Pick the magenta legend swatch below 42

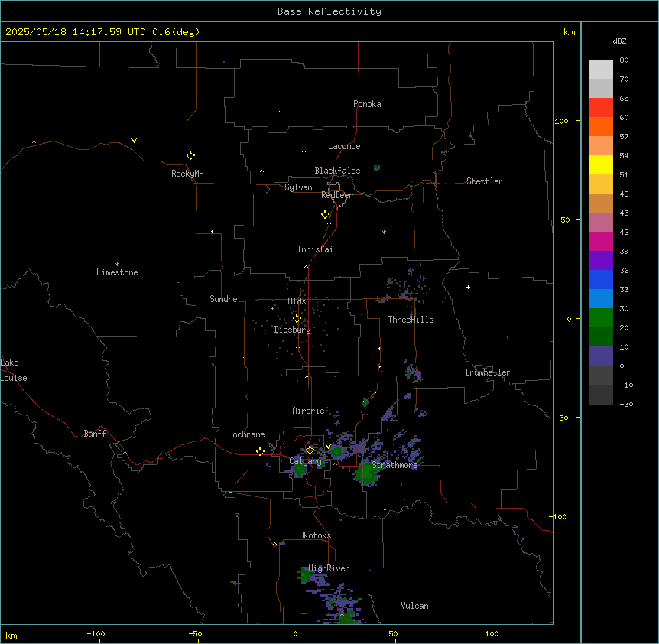[x=601, y=241]
